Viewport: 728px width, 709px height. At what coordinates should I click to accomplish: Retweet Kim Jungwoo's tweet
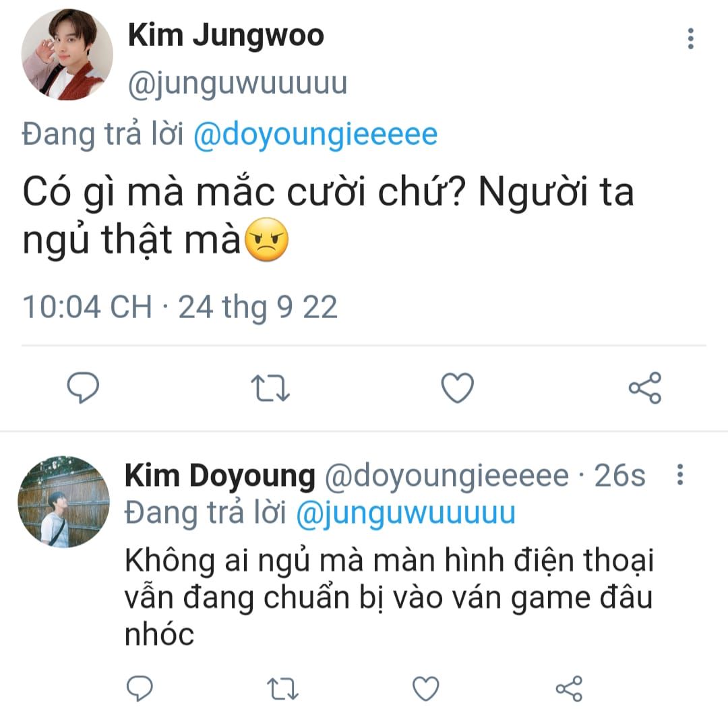coord(270,389)
